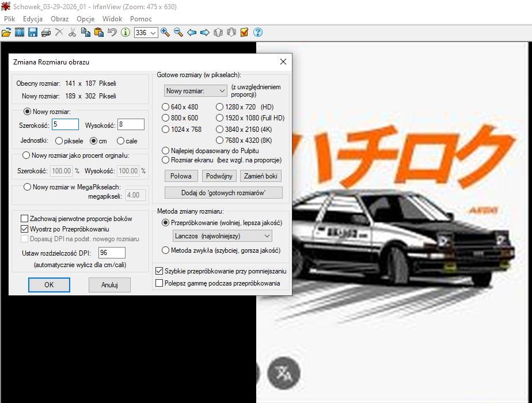532x403 pixels.
Task: Open the Help question mark icon
Action: [x=258, y=33]
